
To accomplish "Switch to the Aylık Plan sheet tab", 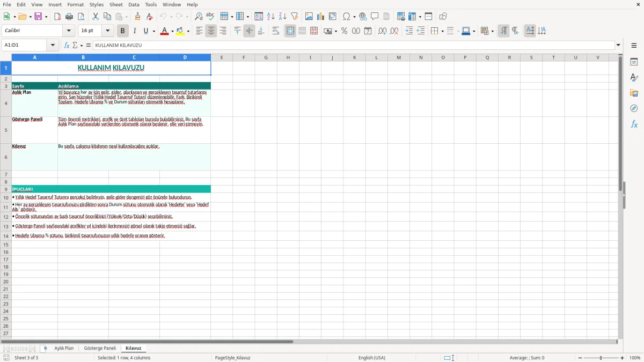I will coord(64,349).
